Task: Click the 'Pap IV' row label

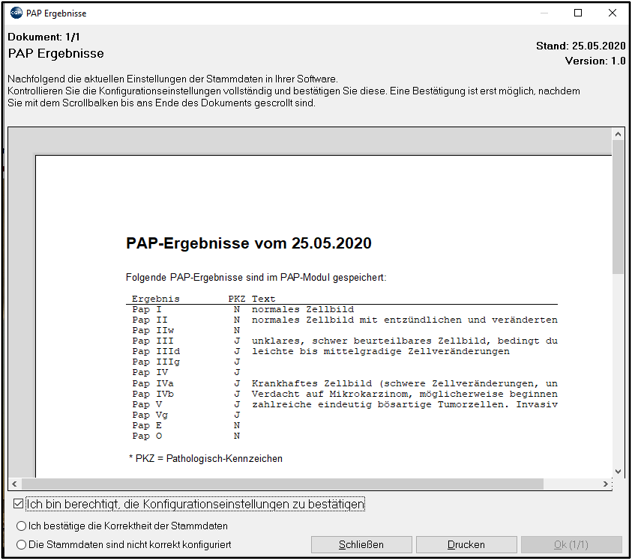Action: (150, 373)
